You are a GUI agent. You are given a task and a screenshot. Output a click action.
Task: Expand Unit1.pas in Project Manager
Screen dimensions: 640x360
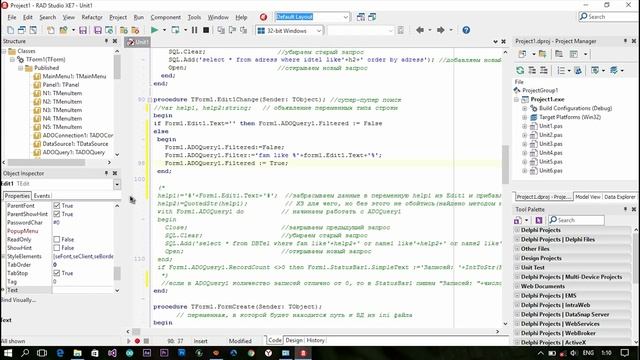coord(524,126)
